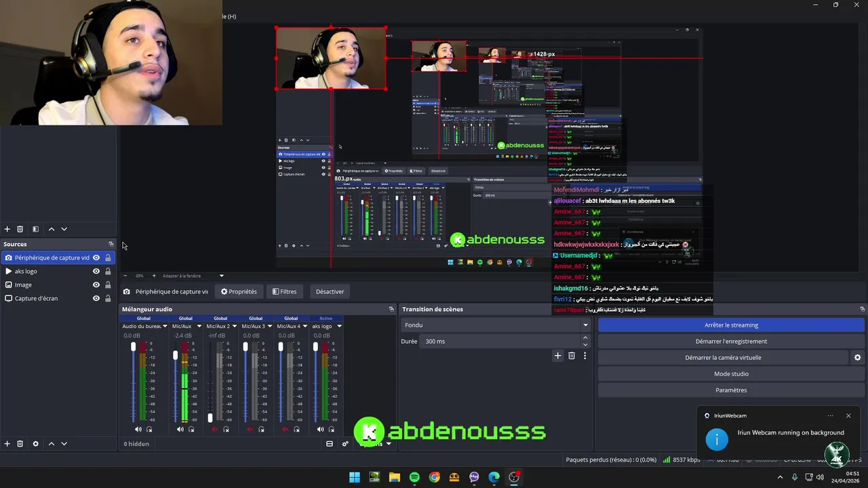The height and width of the screenshot is (488, 868).
Task: Open the Fondu transition dropdown
Action: [496, 325]
